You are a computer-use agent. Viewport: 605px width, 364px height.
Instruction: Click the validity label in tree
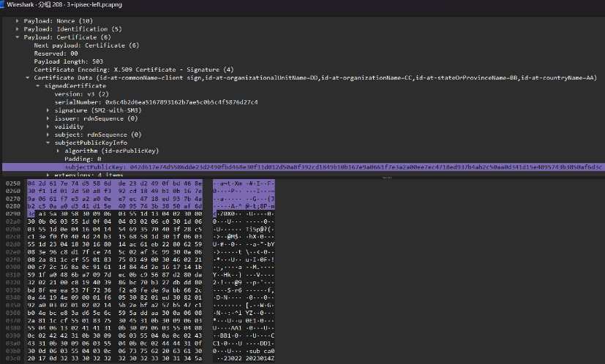69,126
